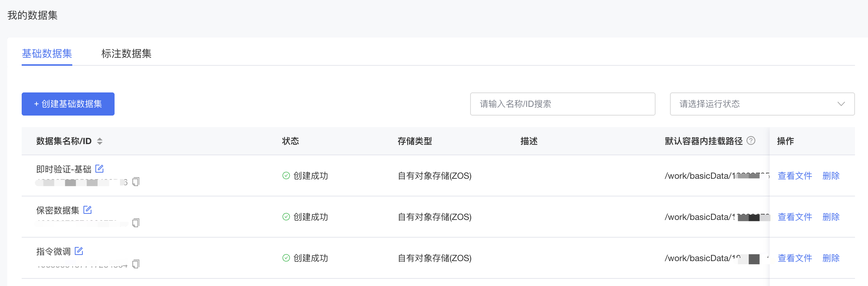Copy the ID of 指令微调 dataset
The image size is (868, 286).
[136, 264]
